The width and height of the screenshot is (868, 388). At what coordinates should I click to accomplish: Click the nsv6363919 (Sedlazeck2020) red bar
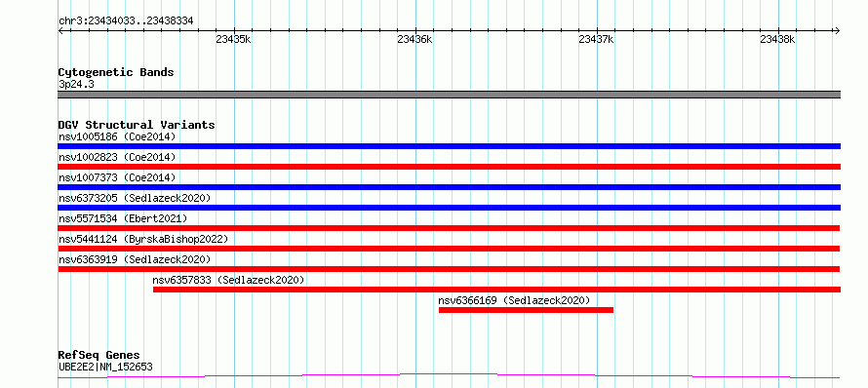tap(449, 269)
